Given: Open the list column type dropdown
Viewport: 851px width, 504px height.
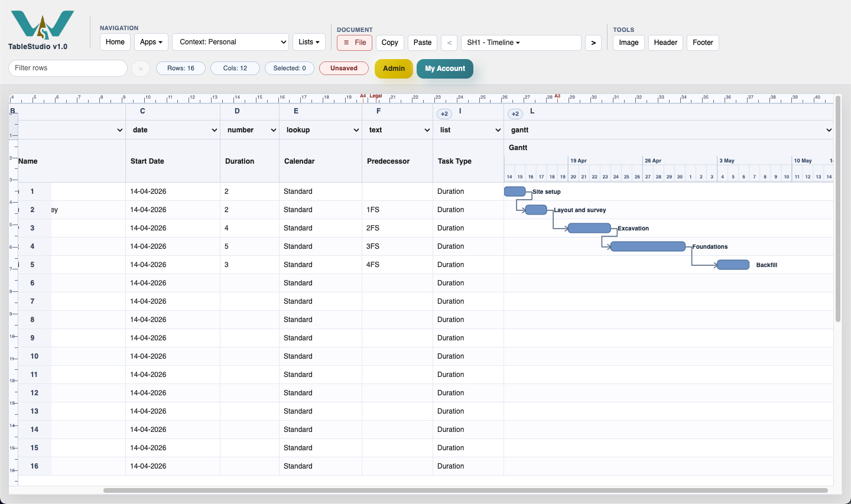Looking at the screenshot, I should (x=468, y=130).
